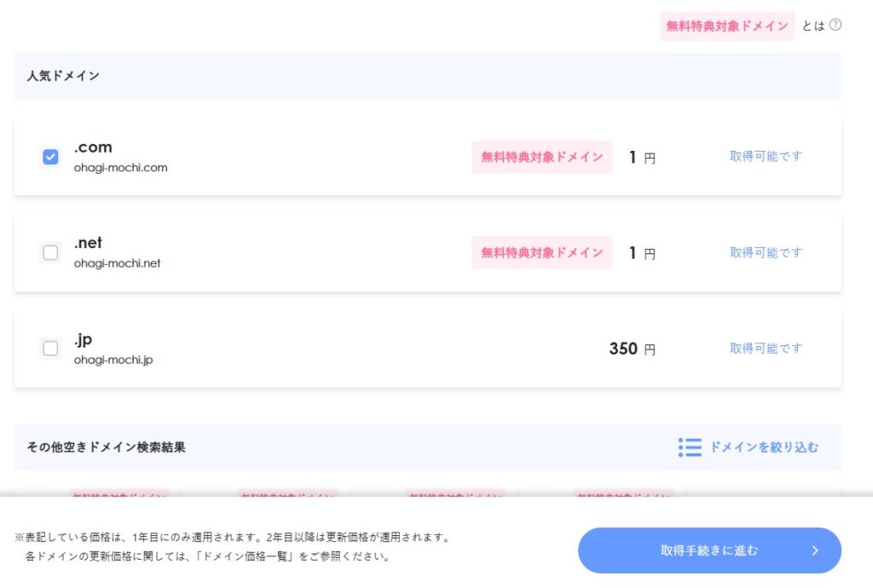873x588 pixels.
Task: Tick the .jp domain checkbox
Action: (x=50, y=348)
